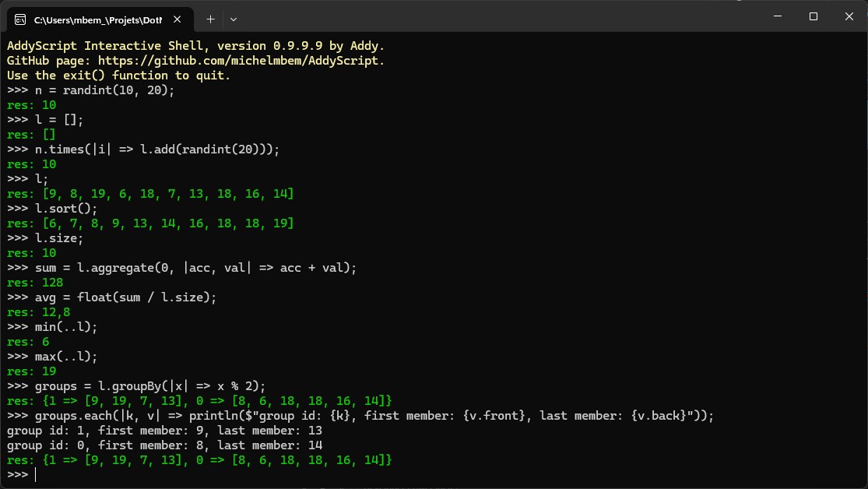The image size is (868, 489).
Task: Click the 'groups = l.groupBy' command line
Action: point(149,386)
